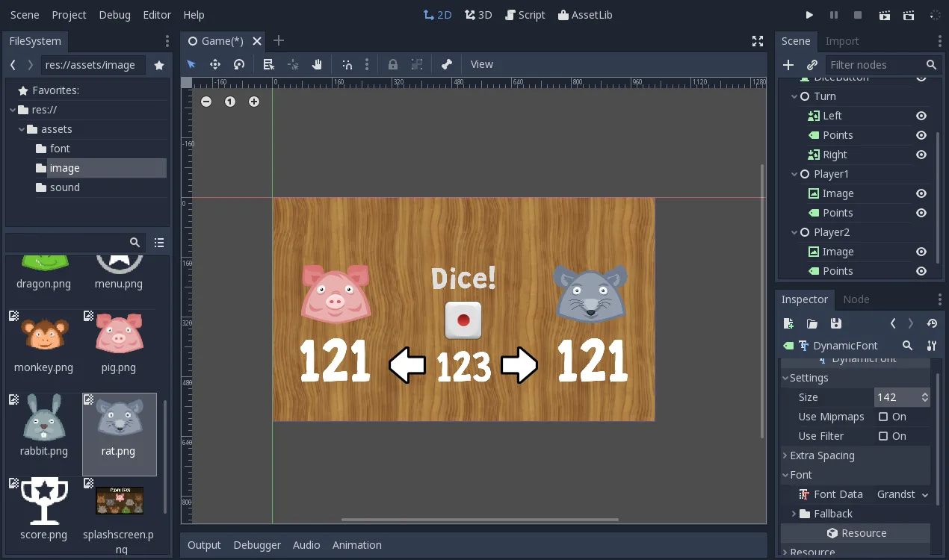Image resolution: width=949 pixels, height=560 pixels.
Task: Add a new node with plus icon
Action: tap(788, 65)
